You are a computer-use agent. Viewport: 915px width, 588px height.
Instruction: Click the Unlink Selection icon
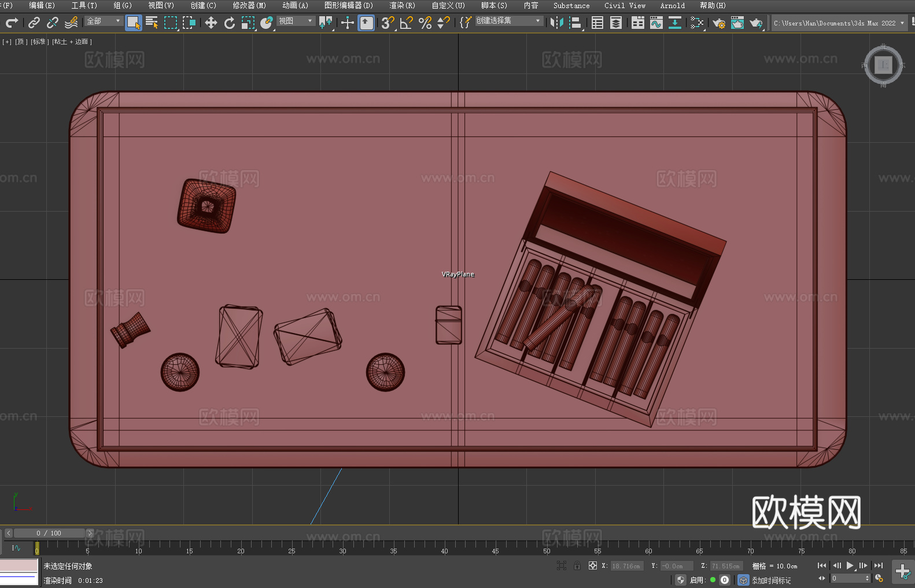click(53, 23)
